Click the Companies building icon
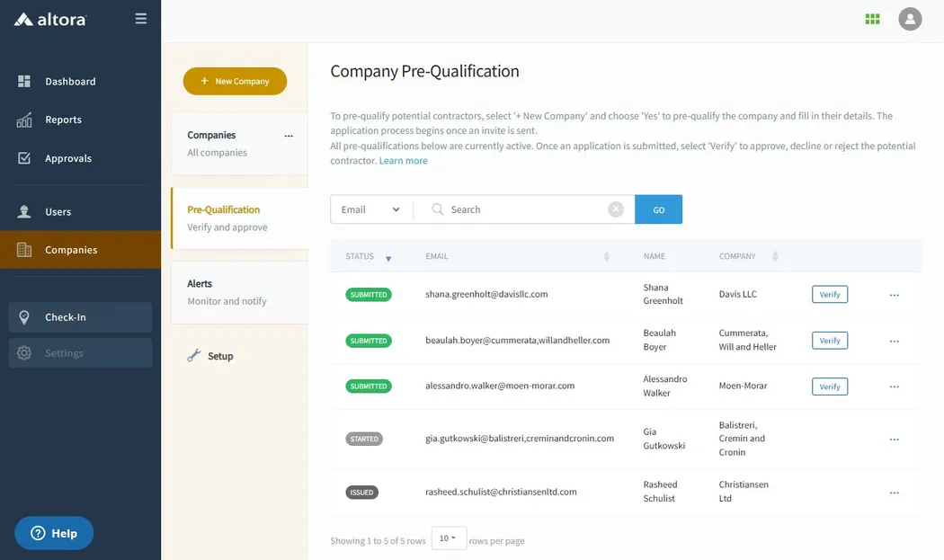944x560 pixels. point(24,250)
